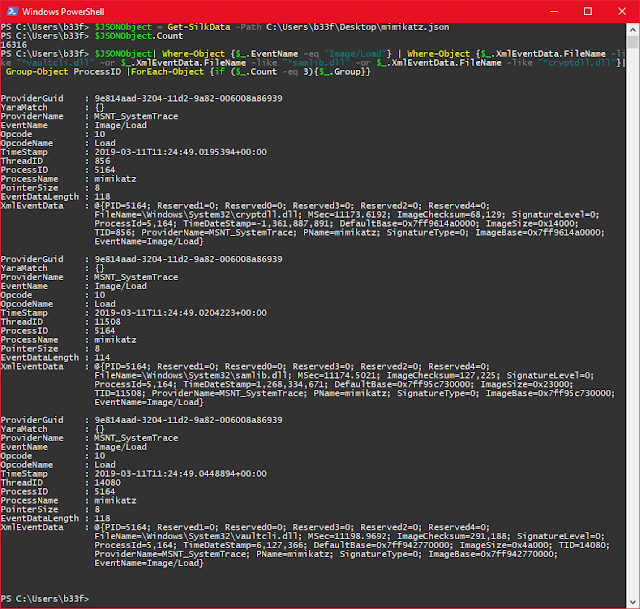
Task: Click the scrollbar down arrow
Action: click(633, 602)
